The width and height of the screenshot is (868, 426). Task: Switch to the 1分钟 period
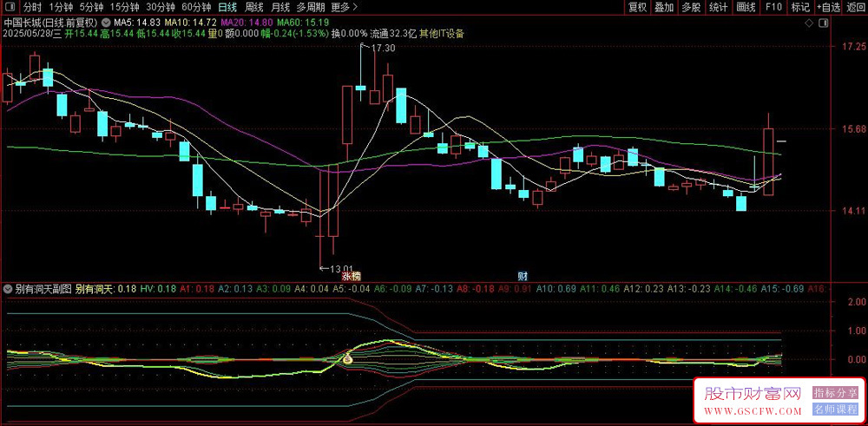tap(59, 7)
